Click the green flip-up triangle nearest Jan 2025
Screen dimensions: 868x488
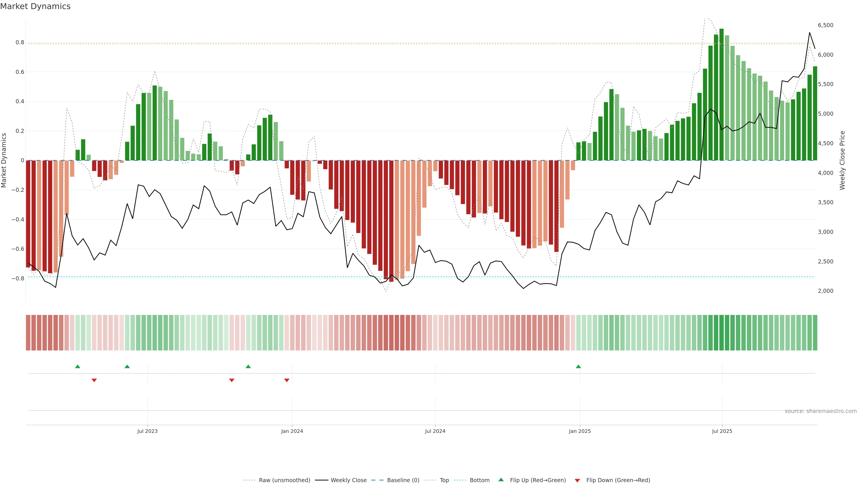click(578, 366)
